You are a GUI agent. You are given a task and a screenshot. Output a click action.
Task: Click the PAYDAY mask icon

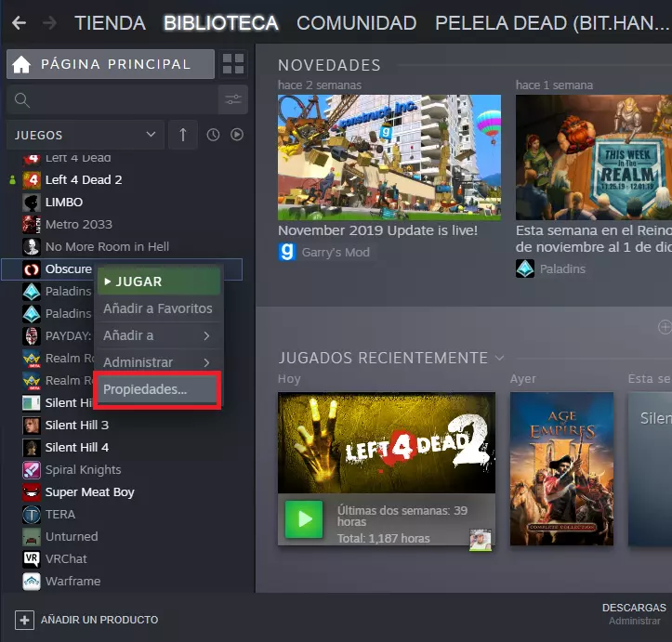(32, 335)
